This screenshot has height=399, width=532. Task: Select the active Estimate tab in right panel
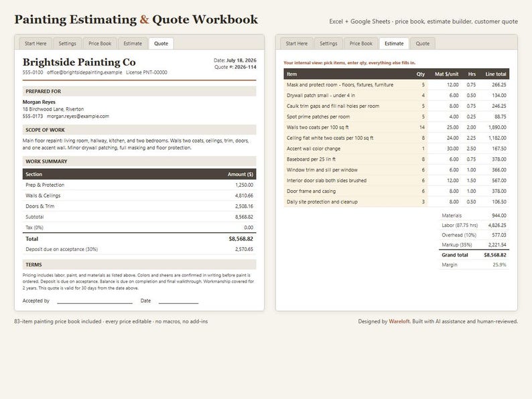(x=394, y=44)
